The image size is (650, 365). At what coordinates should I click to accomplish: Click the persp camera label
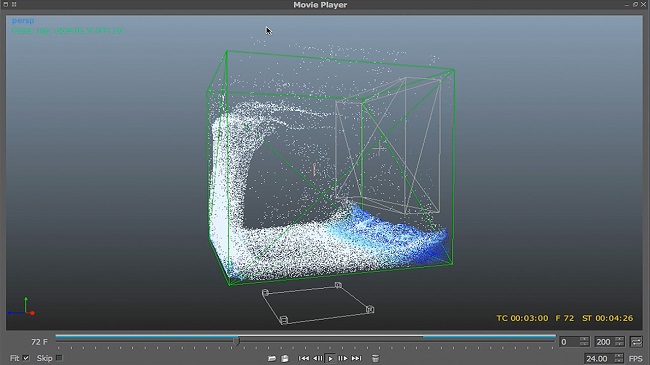click(23, 20)
